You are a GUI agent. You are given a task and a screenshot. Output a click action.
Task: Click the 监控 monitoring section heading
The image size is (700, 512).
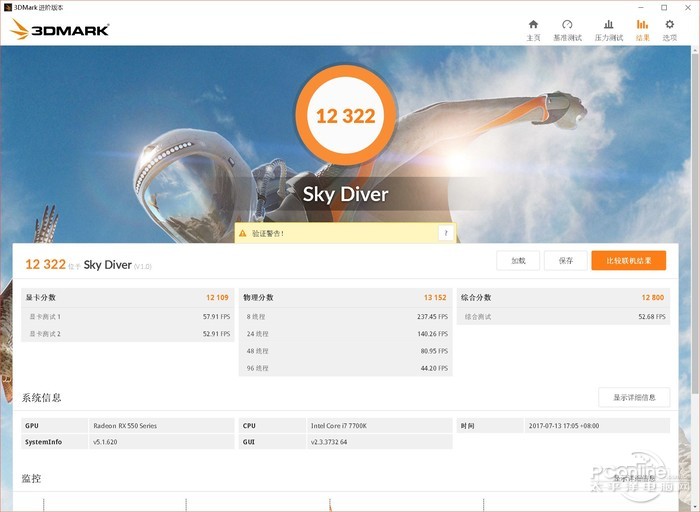click(x=32, y=479)
